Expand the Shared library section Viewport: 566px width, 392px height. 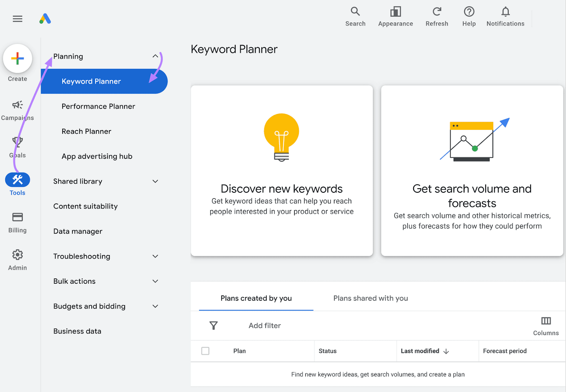(155, 181)
